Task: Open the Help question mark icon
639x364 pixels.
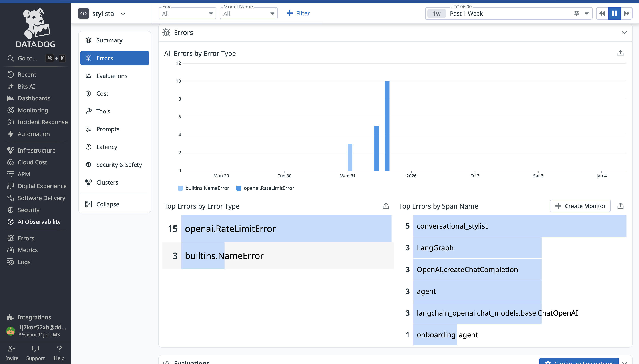Action: (x=59, y=348)
